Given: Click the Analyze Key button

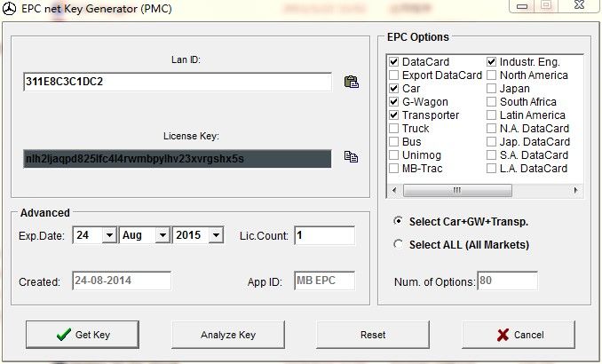Looking at the screenshot, I should (228, 335).
